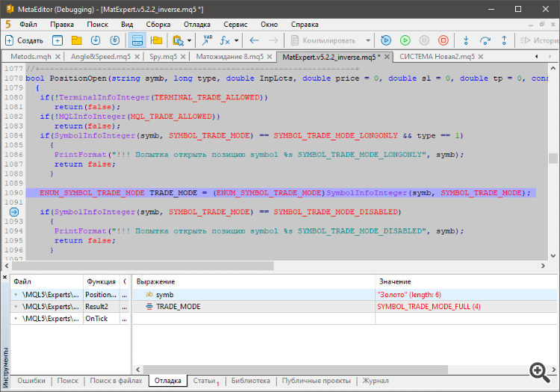
Task: Open the Сервис menu
Action: (x=236, y=24)
